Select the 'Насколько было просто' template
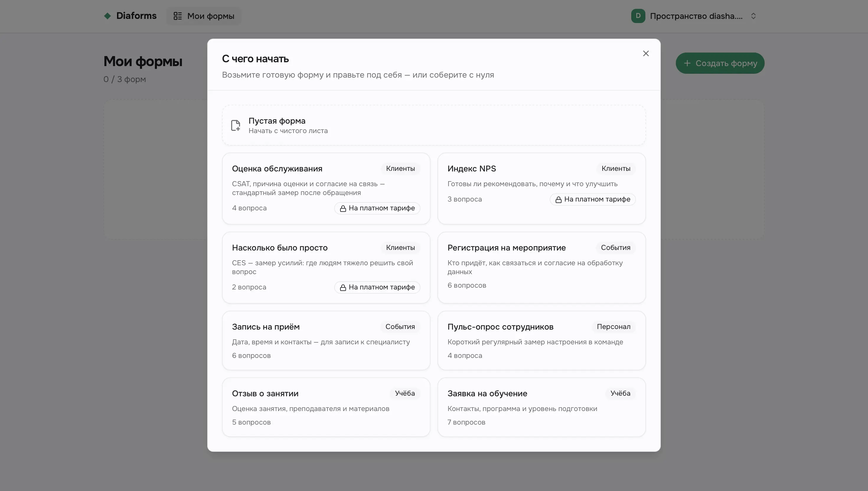This screenshot has width=868, height=491. click(x=326, y=267)
